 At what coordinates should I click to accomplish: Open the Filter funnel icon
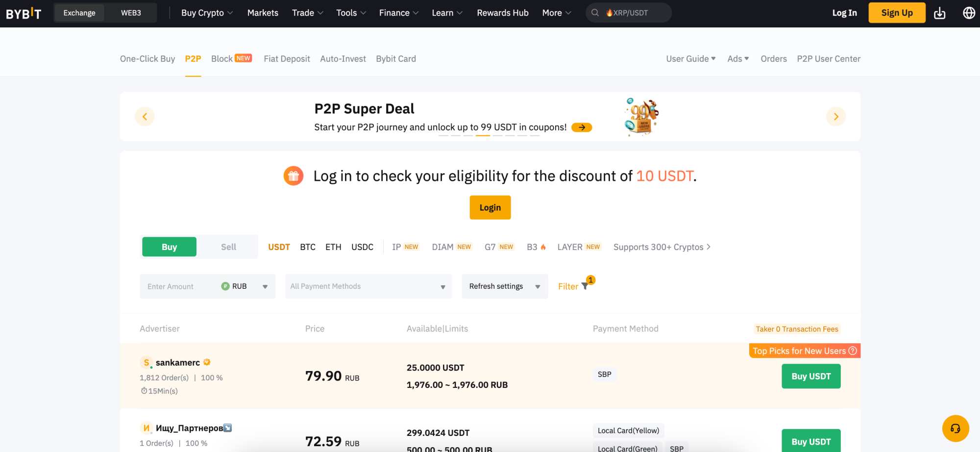pyautogui.click(x=585, y=286)
